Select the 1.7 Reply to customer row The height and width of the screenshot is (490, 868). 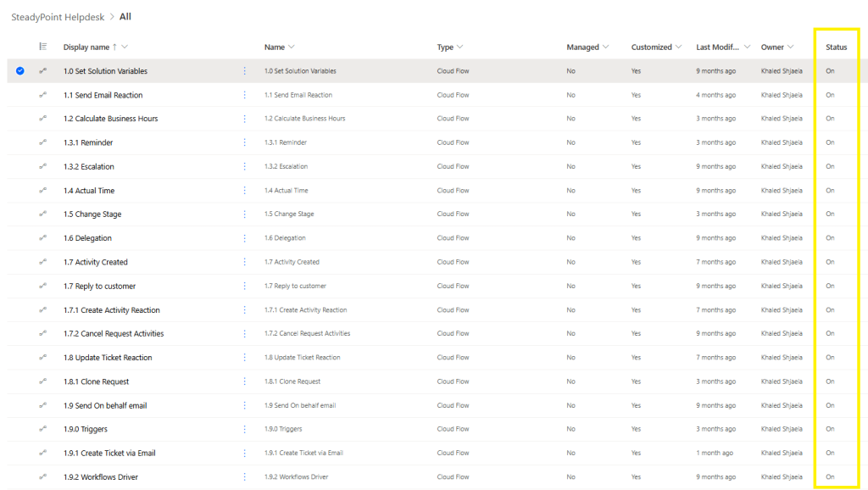(x=20, y=287)
